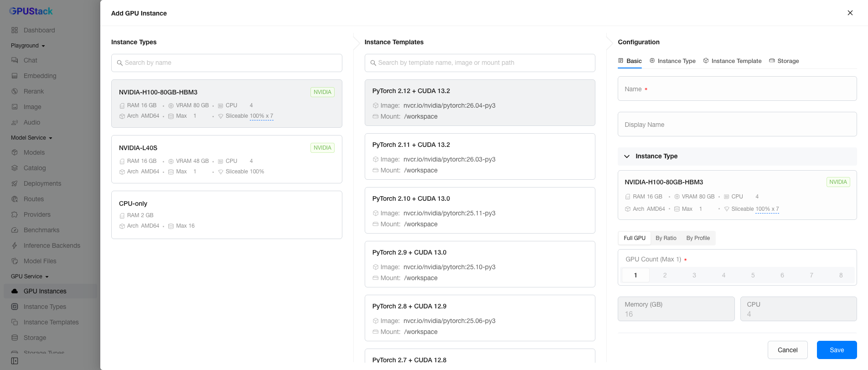Click the template search box
Viewport: 868px width, 370px height.
coord(480,63)
